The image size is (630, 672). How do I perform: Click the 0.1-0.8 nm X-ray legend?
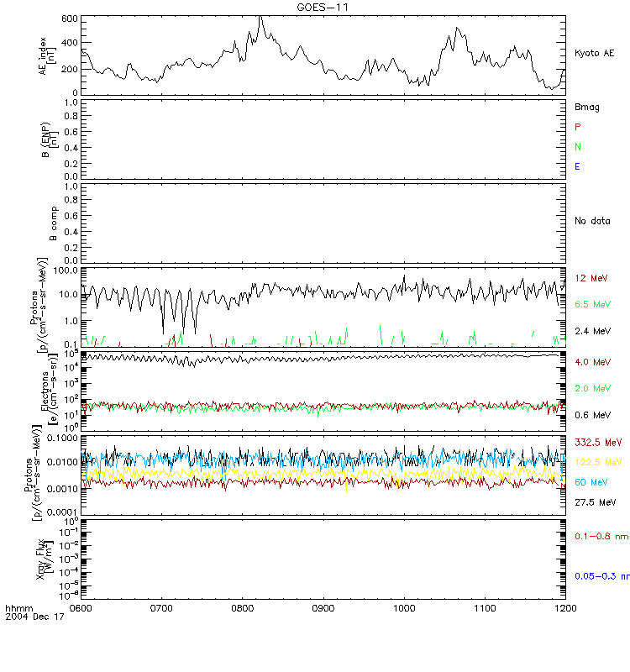coord(601,537)
